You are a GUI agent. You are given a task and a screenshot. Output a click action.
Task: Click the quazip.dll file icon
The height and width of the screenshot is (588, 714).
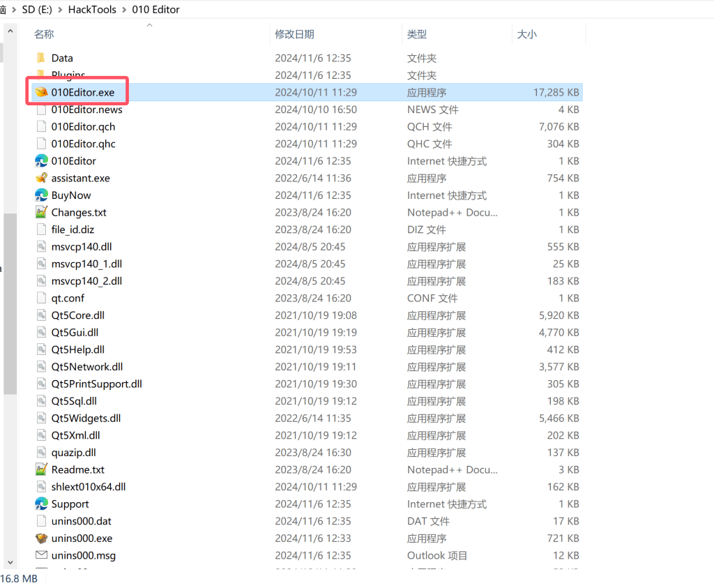(41, 452)
